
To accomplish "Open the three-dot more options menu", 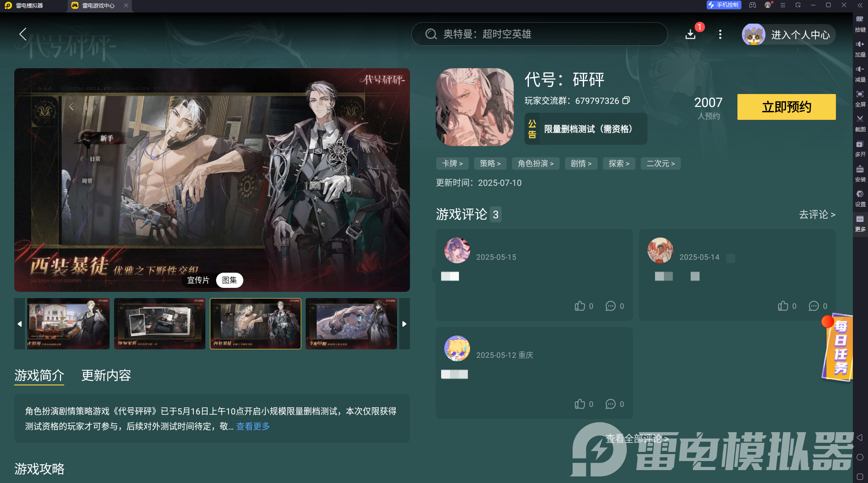I will (720, 34).
